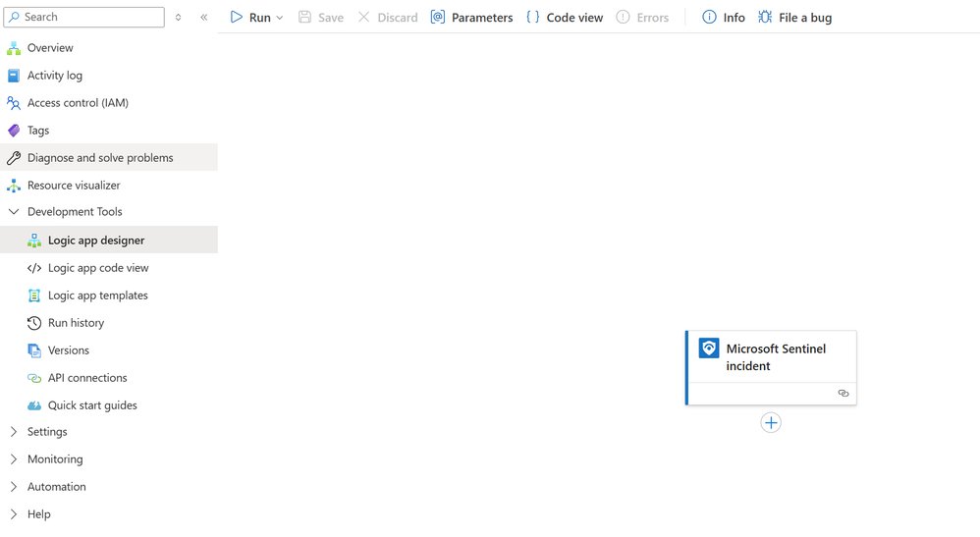980x537 pixels.
Task: Click the disabled Errors button
Action: [x=642, y=18]
